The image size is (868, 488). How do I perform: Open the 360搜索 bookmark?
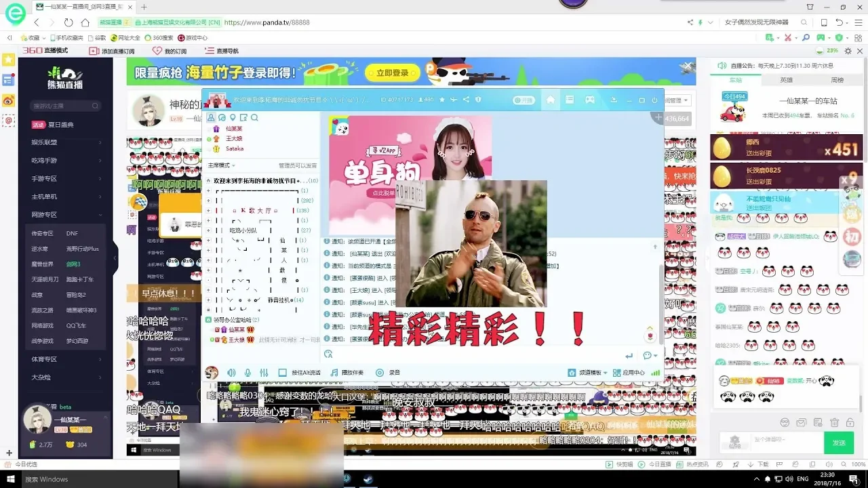[x=159, y=38]
